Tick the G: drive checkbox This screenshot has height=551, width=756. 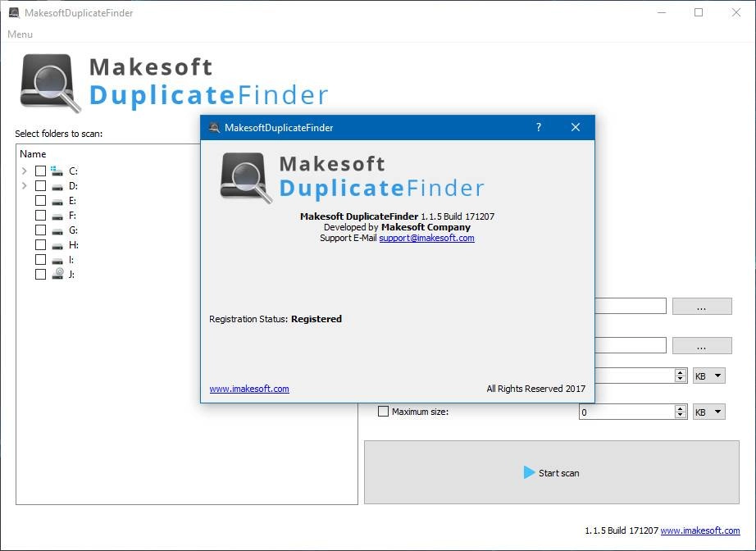[40, 230]
